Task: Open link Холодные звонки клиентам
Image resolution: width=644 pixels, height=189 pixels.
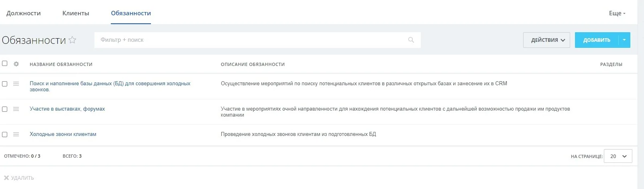Action: (63, 134)
